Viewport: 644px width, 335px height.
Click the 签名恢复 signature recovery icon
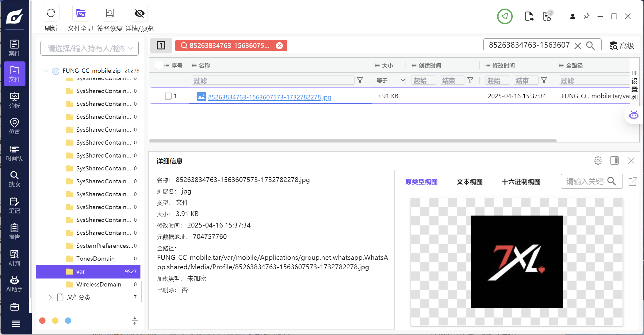click(110, 14)
